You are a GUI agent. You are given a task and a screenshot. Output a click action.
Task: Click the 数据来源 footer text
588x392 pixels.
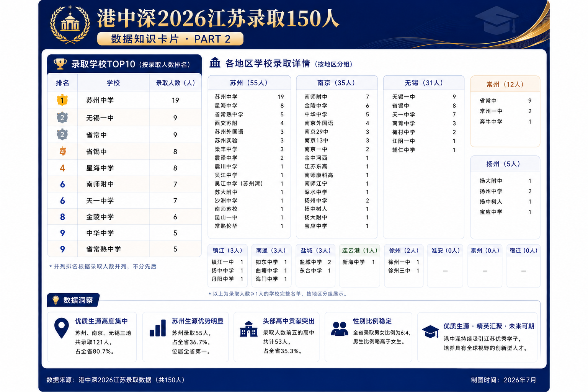point(116,380)
